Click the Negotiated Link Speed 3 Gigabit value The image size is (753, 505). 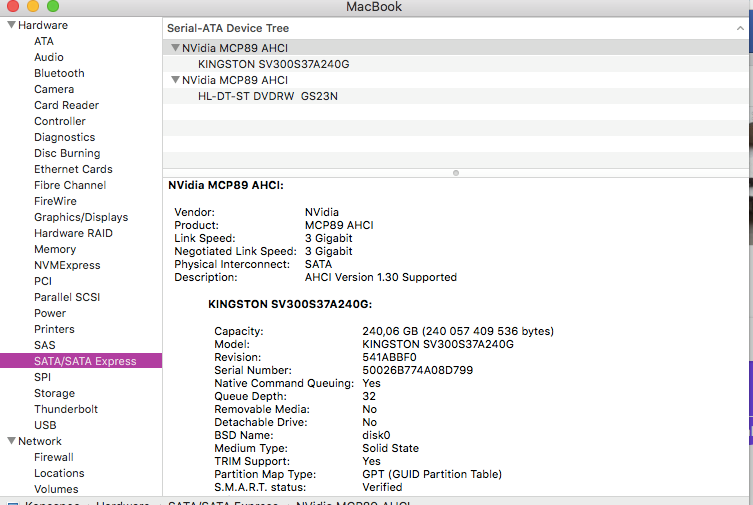[x=328, y=251]
